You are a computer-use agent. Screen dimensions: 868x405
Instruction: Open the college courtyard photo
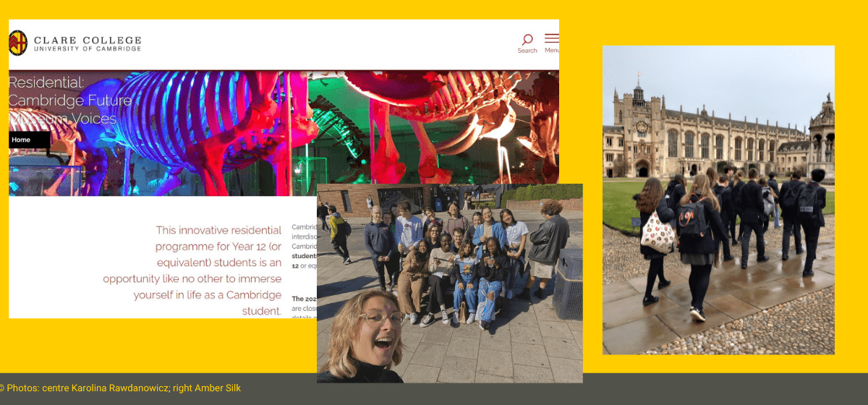718,200
